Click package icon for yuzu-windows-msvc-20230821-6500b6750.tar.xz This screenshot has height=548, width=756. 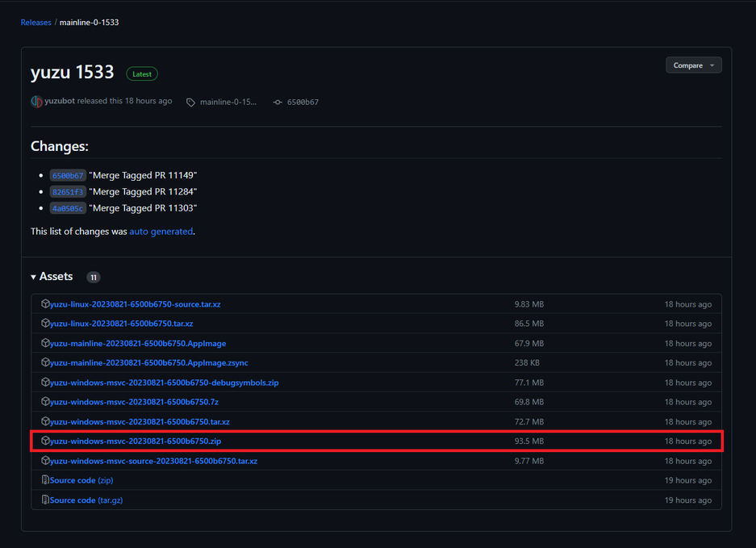[45, 421]
